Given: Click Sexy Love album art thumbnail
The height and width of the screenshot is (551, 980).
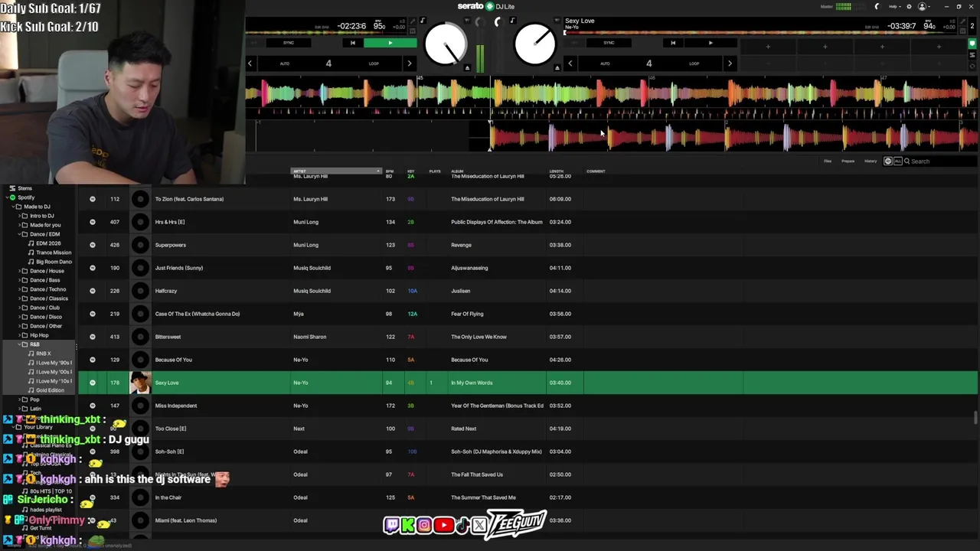Looking at the screenshot, I should (x=140, y=383).
